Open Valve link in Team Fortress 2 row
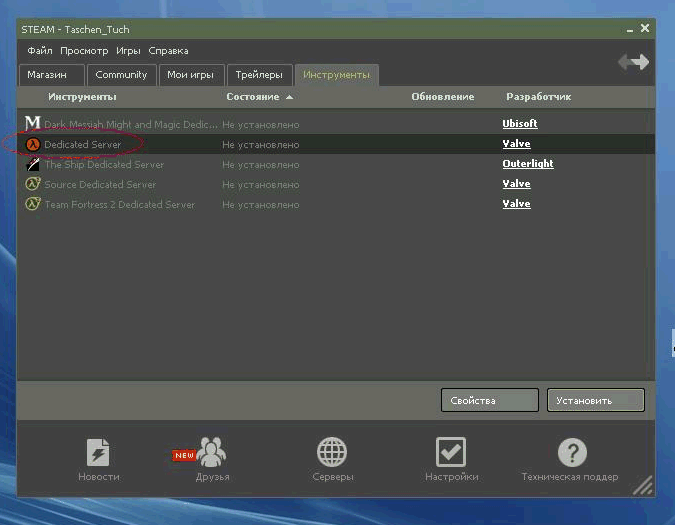 [x=516, y=204]
